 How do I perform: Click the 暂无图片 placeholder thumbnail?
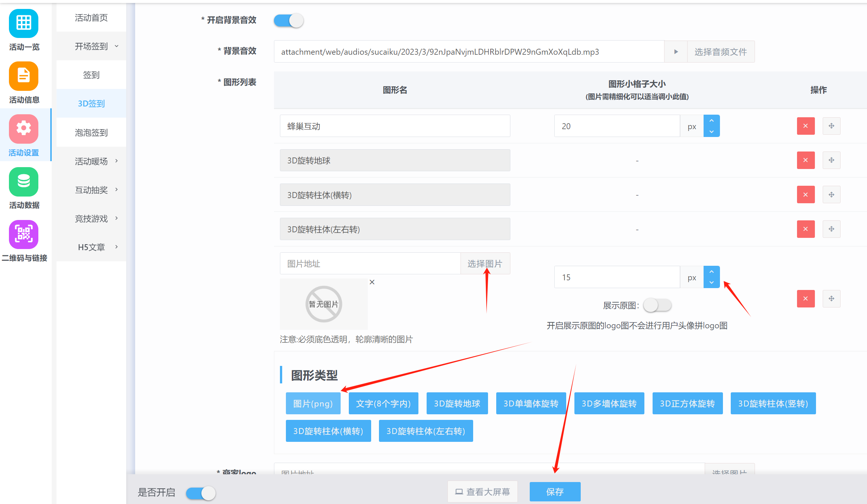point(323,304)
